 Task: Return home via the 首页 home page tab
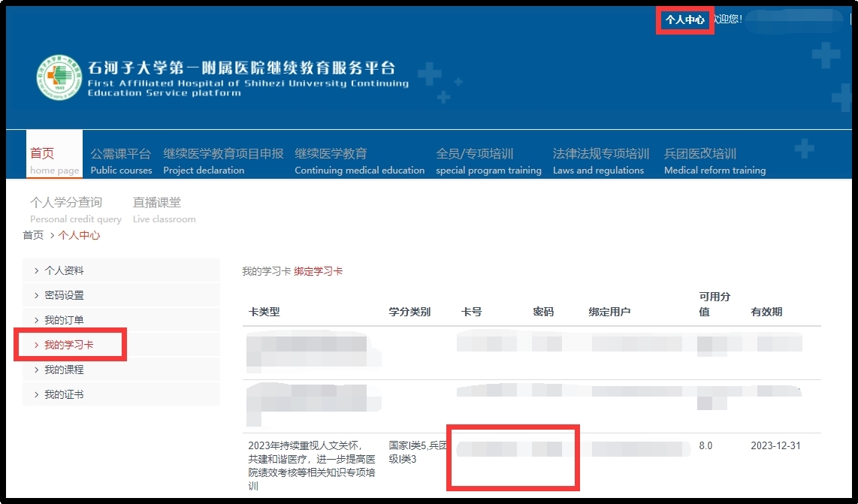coord(53,155)
